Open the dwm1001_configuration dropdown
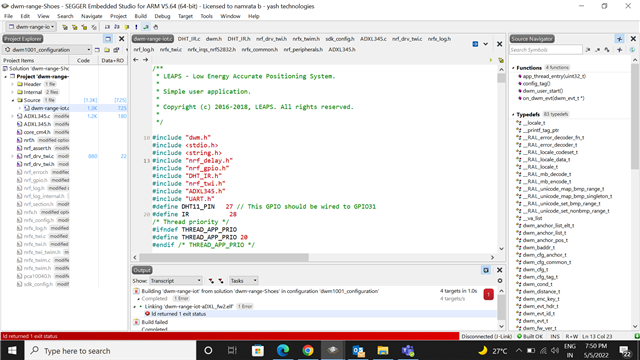 47,50
